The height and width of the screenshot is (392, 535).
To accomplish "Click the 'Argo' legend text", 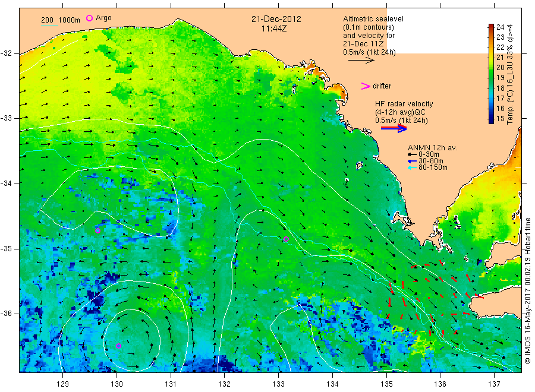I will pyautogui.click(x=103, y=18).
